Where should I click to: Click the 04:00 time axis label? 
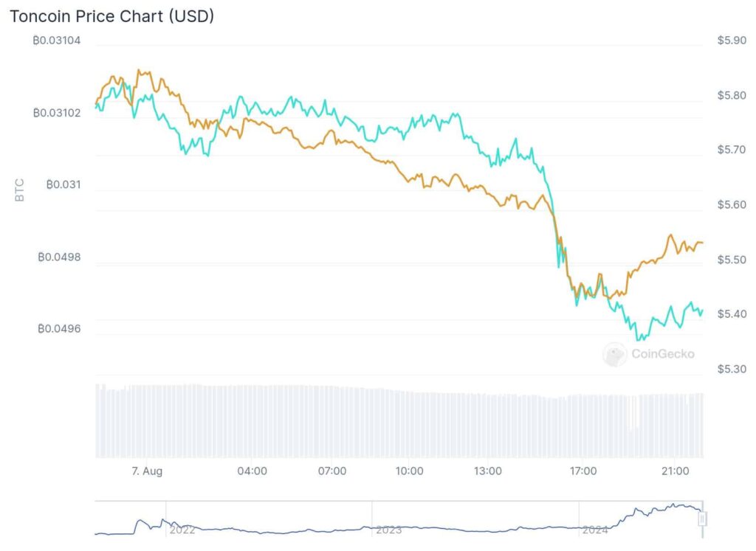pos(252,471)
